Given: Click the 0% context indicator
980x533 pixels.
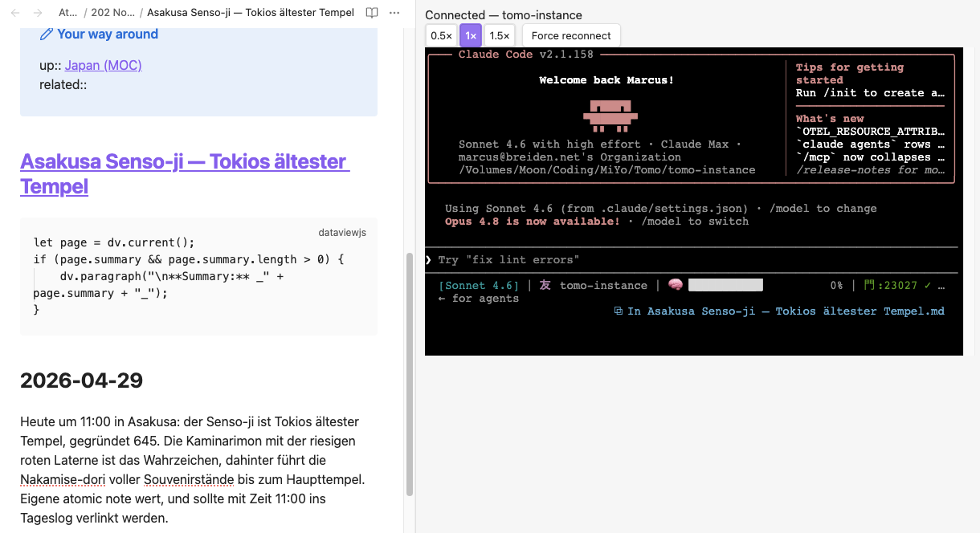Looking at the screenshot, I should [x=836, y=285].
